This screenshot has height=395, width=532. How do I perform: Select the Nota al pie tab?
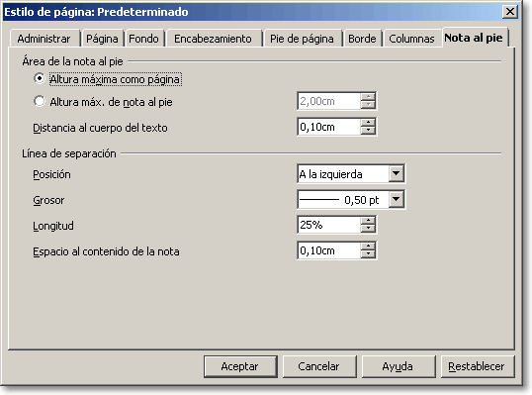coord(474,38)
